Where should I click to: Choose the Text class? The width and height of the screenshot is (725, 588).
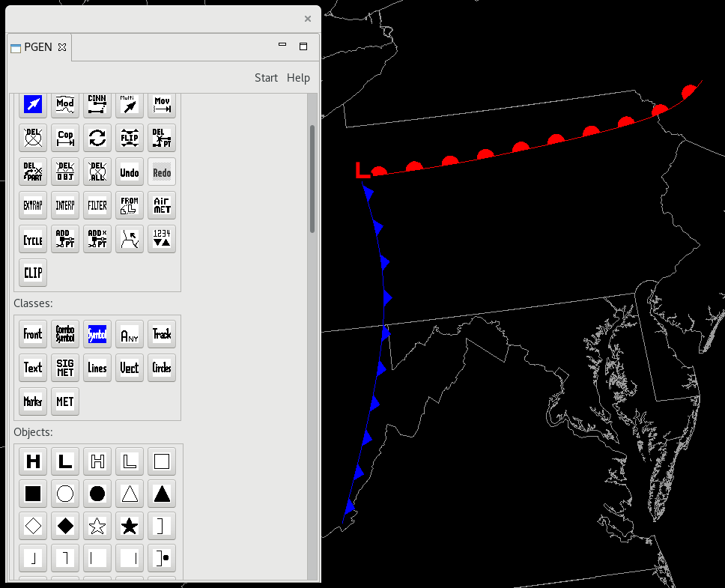tap(33, 368)
